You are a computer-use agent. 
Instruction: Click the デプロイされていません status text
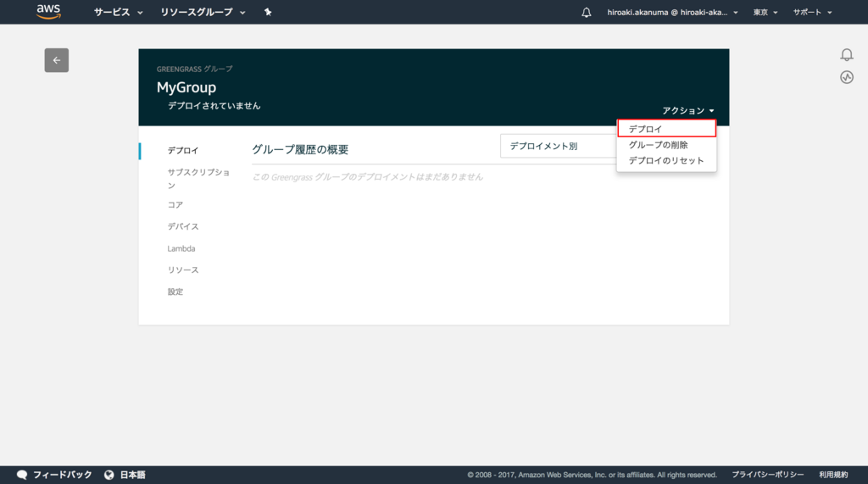tap(214, 106)
